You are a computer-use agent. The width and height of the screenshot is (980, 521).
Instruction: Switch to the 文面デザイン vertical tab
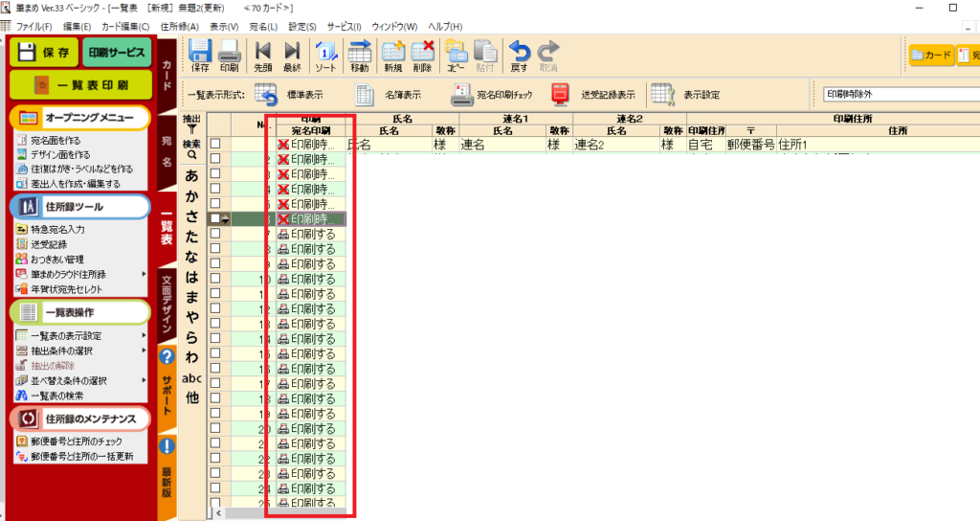coord(167,306)
